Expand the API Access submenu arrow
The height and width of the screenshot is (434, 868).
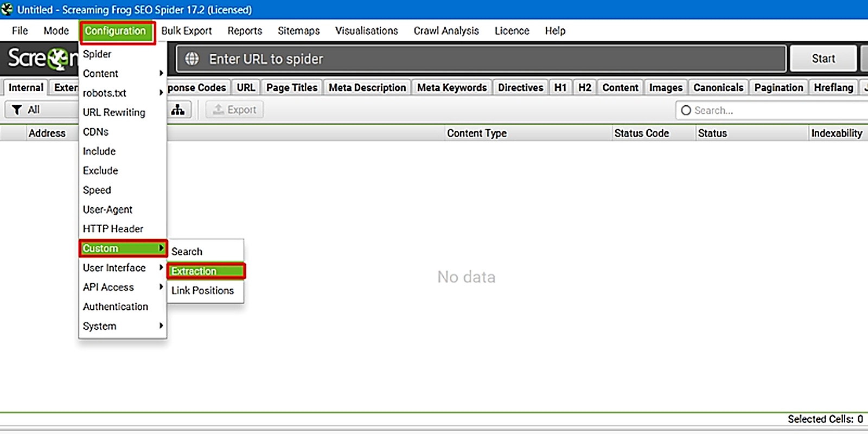(161, 287)
